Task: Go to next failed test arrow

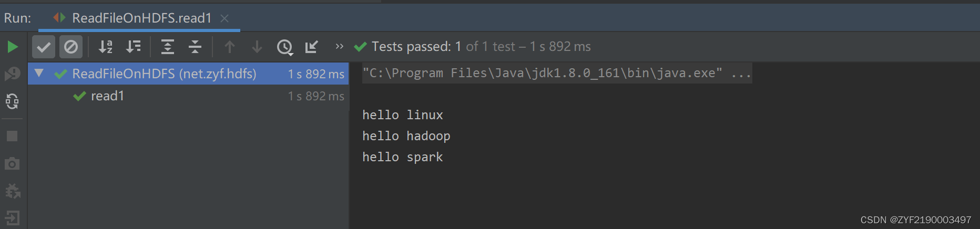Action: click(257, 47)
